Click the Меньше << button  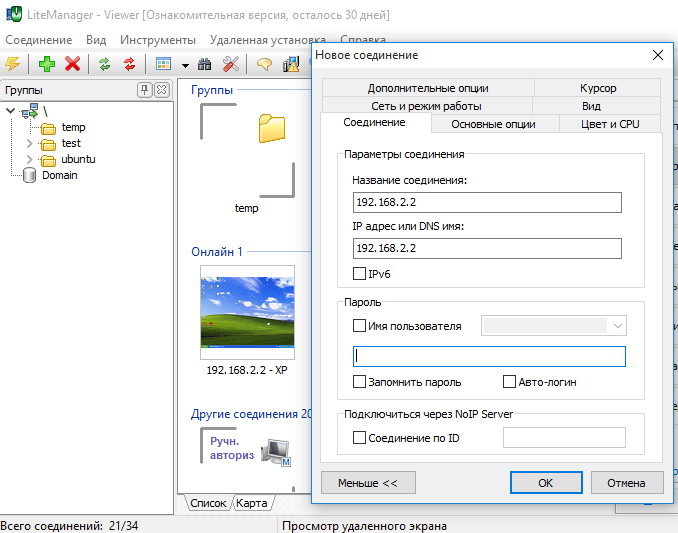[368, 482]
